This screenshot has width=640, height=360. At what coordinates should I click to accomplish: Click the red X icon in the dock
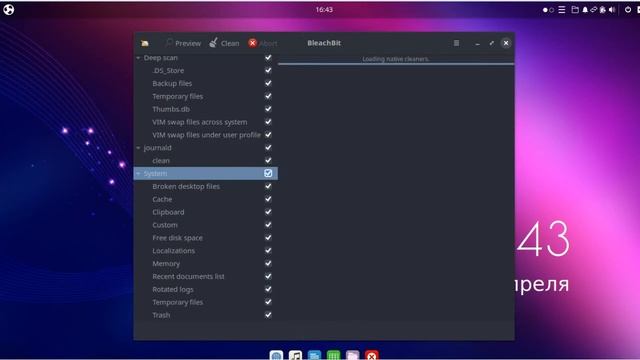tap(371, 355)
